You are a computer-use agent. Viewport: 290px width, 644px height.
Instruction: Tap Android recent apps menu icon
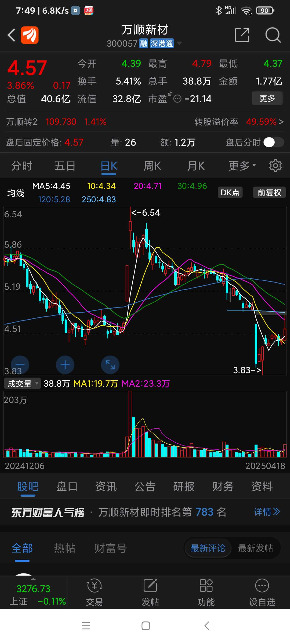[x=86, y=626]
